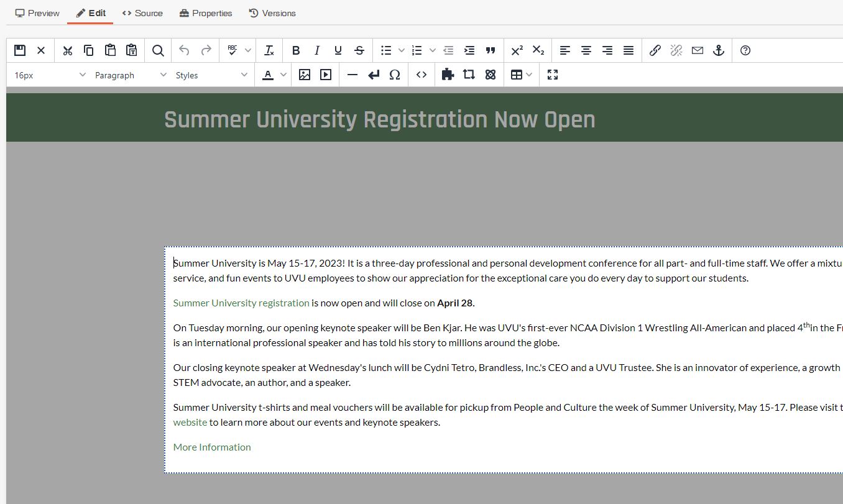The image size is (843, 504).
Task: Center align the text
Action: pos(586,50)
